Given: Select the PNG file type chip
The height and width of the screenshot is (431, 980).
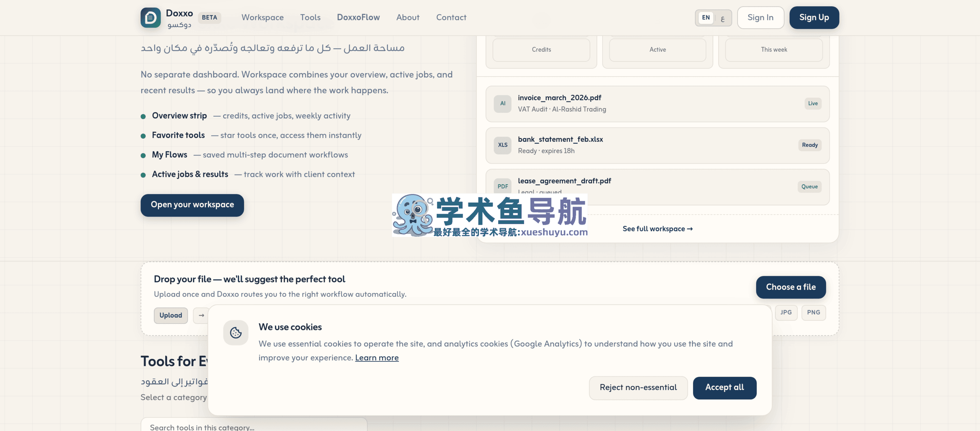Looking at the screenshot, I should (813, 312).
